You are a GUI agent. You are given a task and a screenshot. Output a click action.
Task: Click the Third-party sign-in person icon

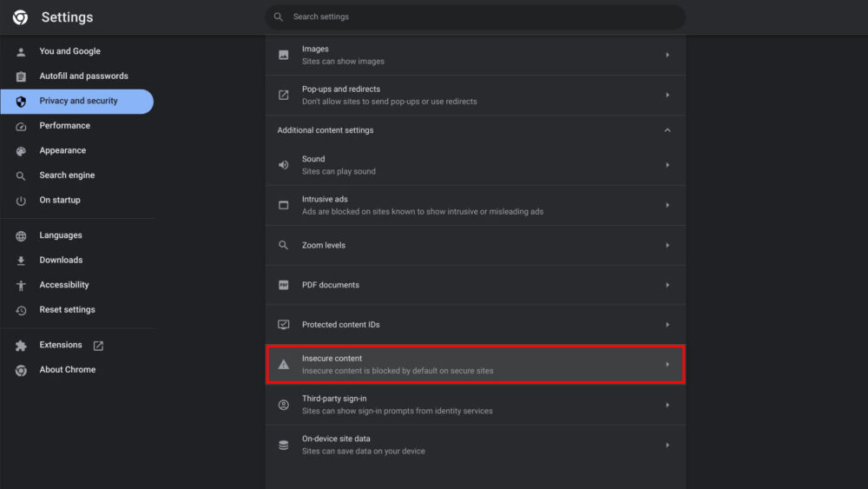coord(284,405)
